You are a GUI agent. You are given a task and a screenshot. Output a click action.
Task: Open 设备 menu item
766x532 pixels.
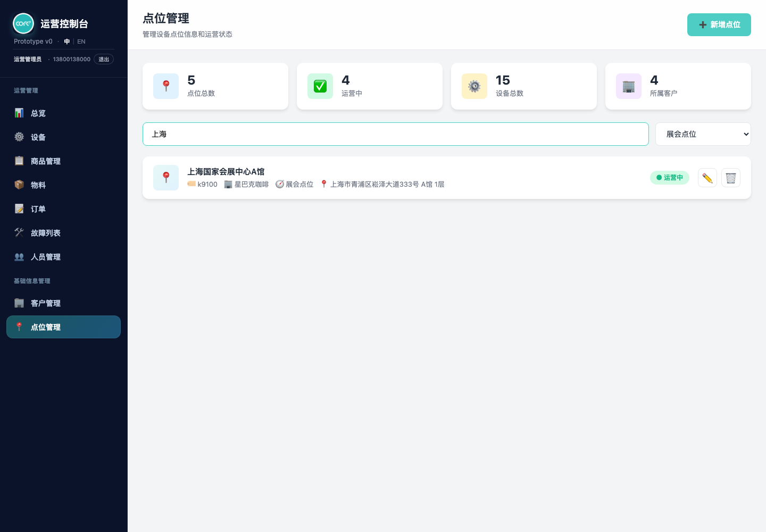tap(64, 137)
